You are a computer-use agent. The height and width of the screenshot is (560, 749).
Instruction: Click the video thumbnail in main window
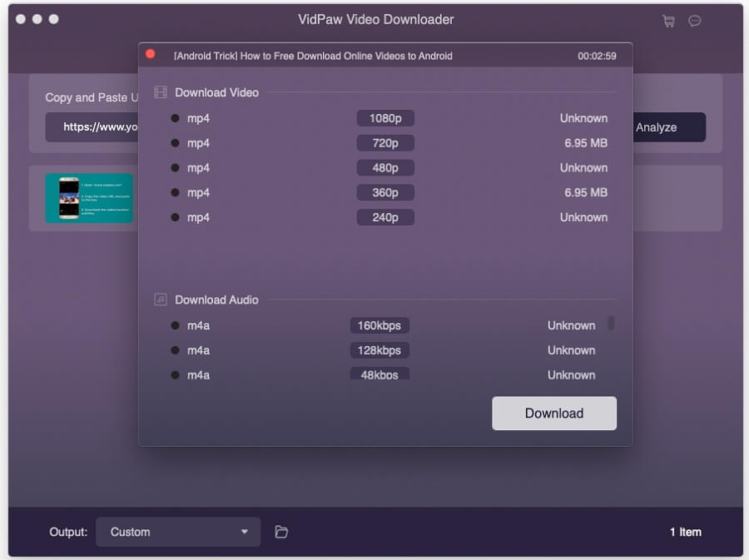pos(89,198)
